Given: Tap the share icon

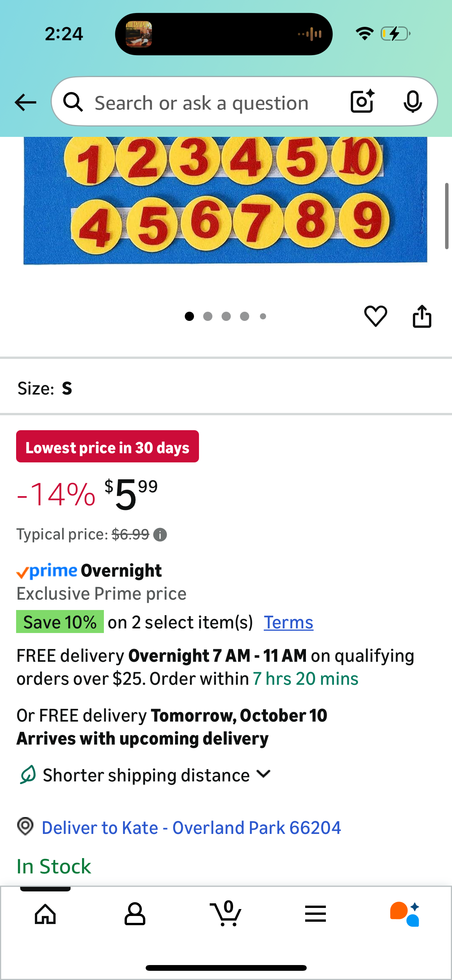Looking at the screenshot, I should [422, 316].
